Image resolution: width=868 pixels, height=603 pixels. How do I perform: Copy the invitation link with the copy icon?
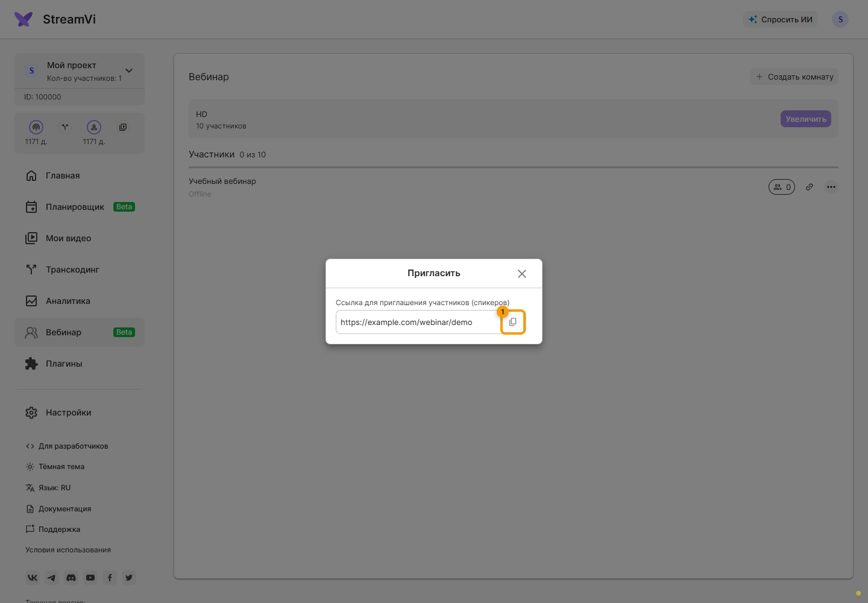tap(513, 322)
